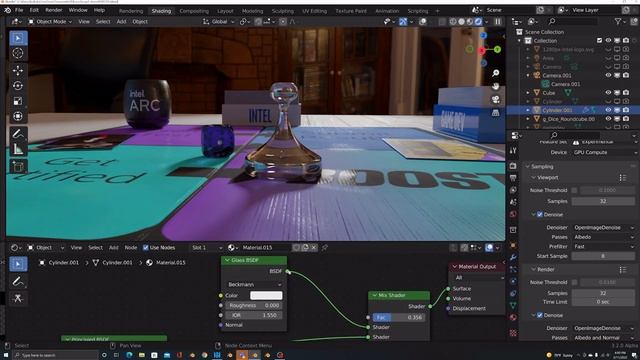Open Modifier wrench properties tab
Viewport: 640px width, 360px height.
pos(513,257)
